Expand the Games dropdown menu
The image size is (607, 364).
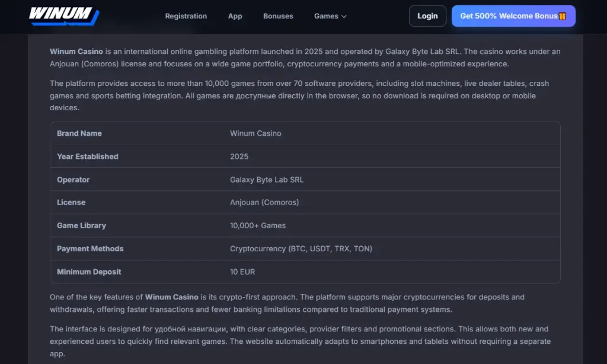click(x=330, y=16)
